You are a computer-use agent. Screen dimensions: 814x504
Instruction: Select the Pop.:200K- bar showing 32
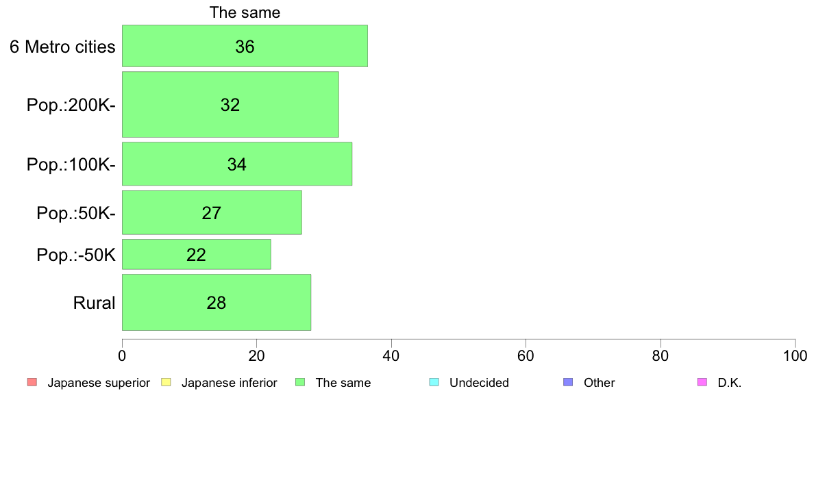pyautogui.click(x=230, y=104)
